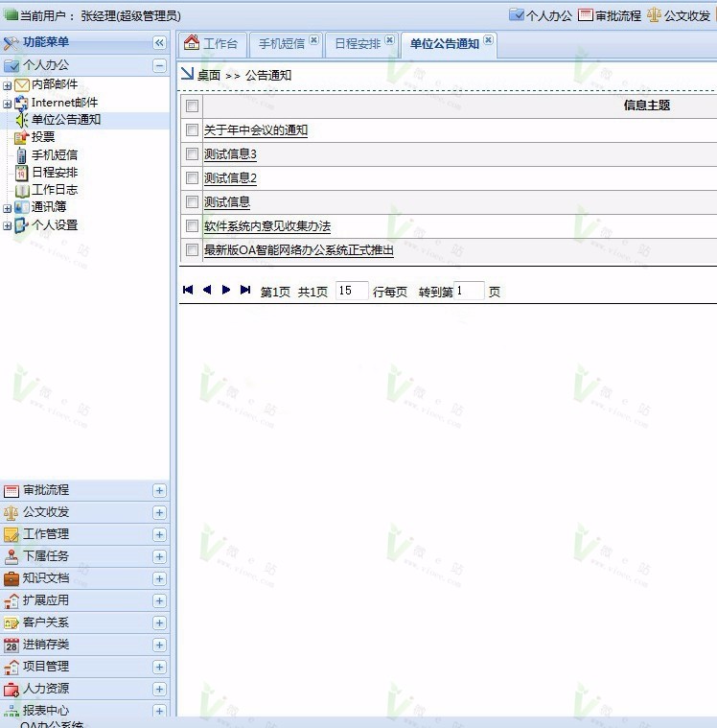The height and width of the screenshot is (728, 717).
Task: Click the 工作日志 book icon
Action: click(22, 190)
